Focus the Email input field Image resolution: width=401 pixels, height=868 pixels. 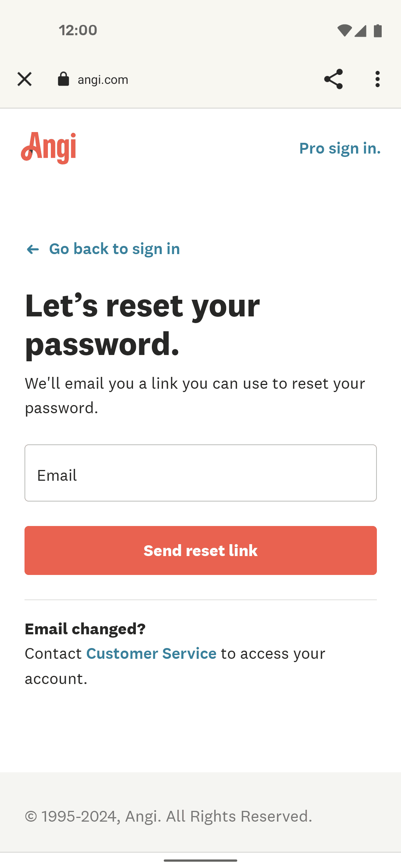coord(200,473)
